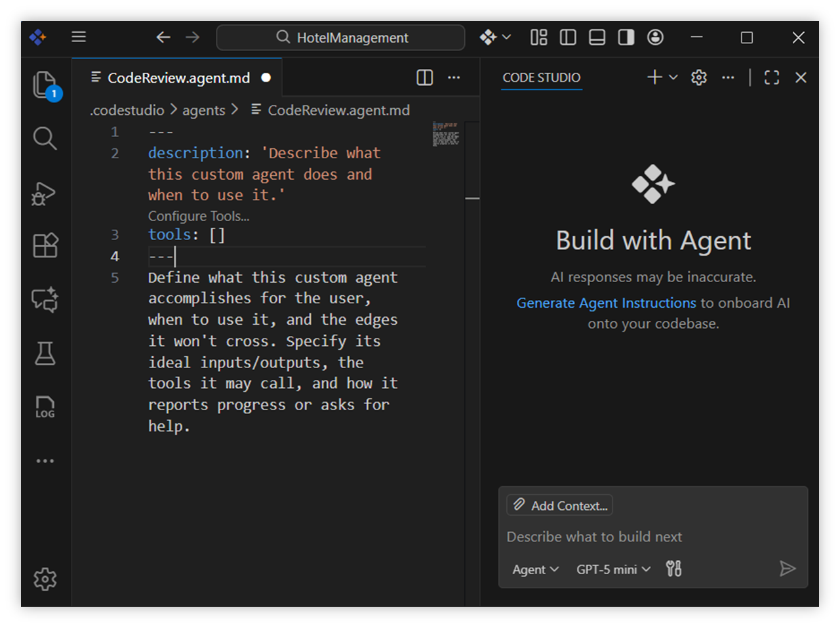Open the GPT-5 mini model selector
Screen dimensions: 840x628
pyautogui.click(x=612, y=570)
